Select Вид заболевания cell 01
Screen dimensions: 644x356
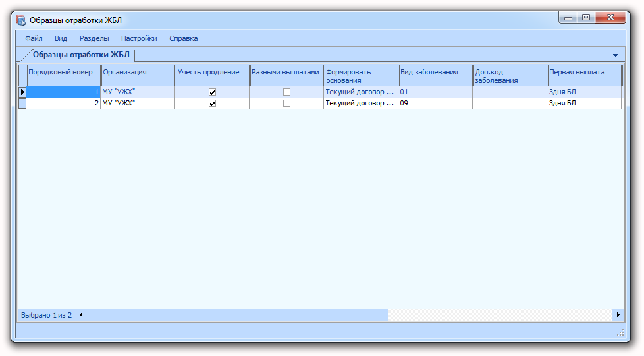(x=435, y=92)
